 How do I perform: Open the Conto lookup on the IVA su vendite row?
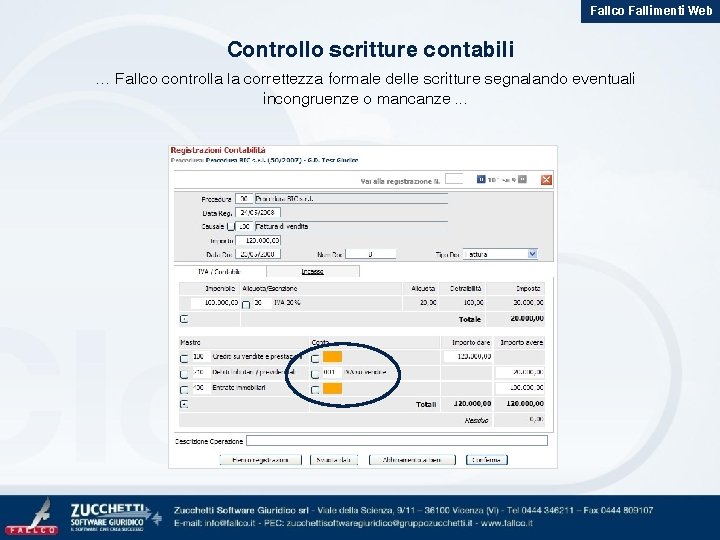point(315,374)
